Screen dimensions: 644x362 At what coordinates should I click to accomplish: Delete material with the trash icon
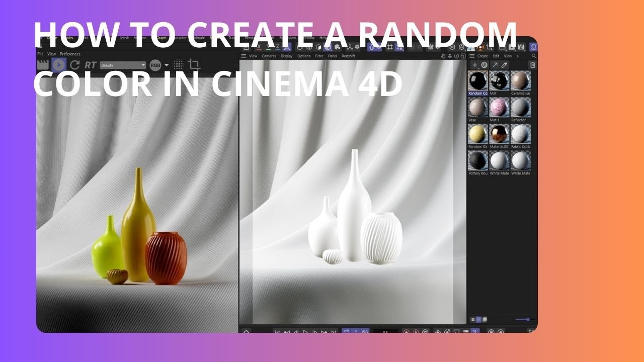(532, 65)
